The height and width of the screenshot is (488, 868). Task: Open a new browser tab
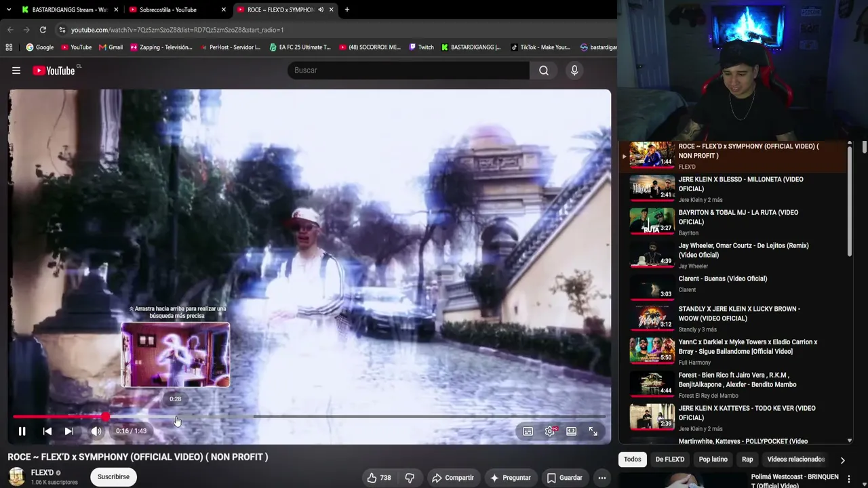point(347,9)
